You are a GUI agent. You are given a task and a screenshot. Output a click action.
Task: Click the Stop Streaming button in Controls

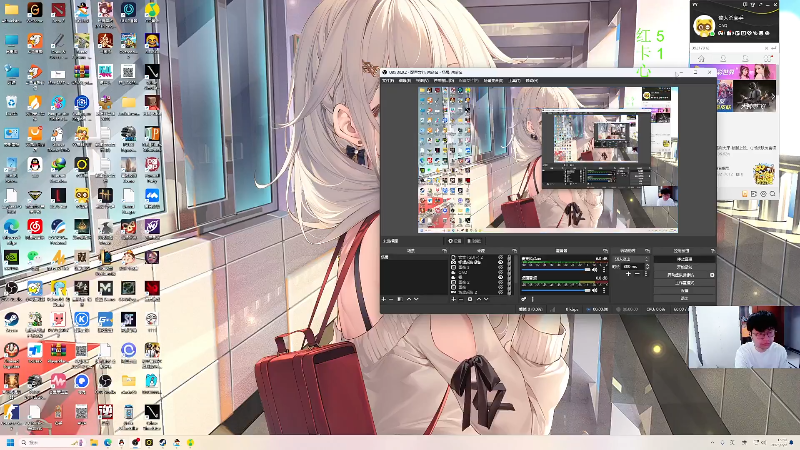tap(685, 259)
